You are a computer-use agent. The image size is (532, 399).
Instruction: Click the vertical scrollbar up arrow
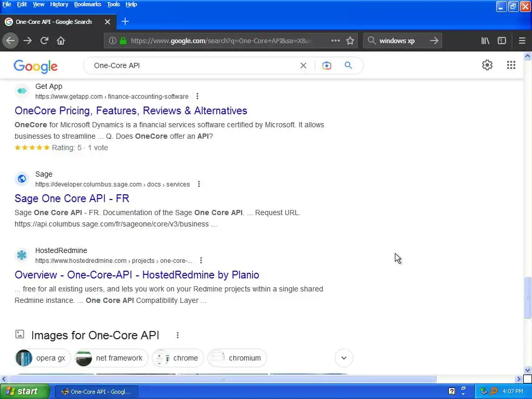527,56
